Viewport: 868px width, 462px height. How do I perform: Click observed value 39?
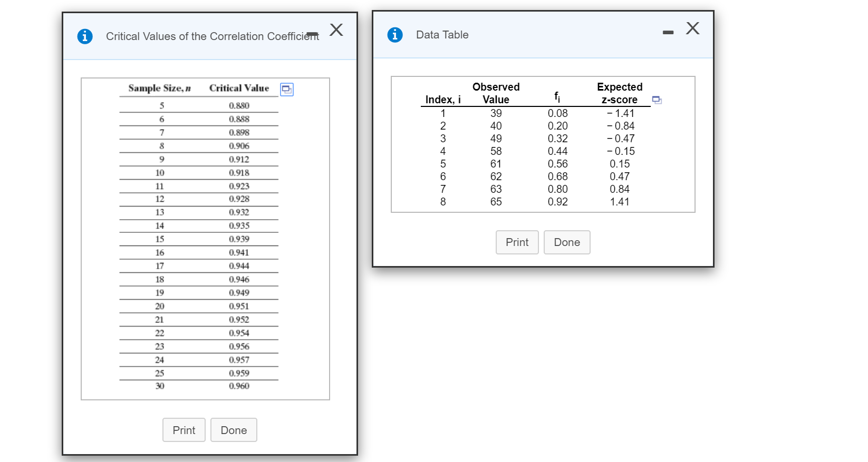(496, 113)
